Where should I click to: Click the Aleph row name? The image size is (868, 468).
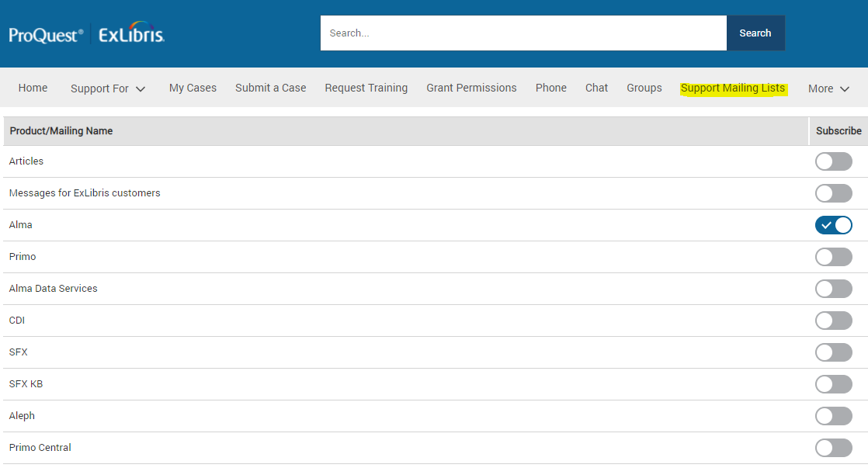click(22, 415)
